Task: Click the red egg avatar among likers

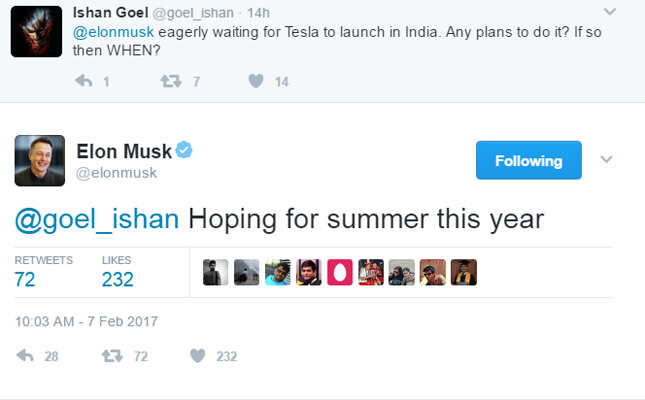Action: (339, 272)
